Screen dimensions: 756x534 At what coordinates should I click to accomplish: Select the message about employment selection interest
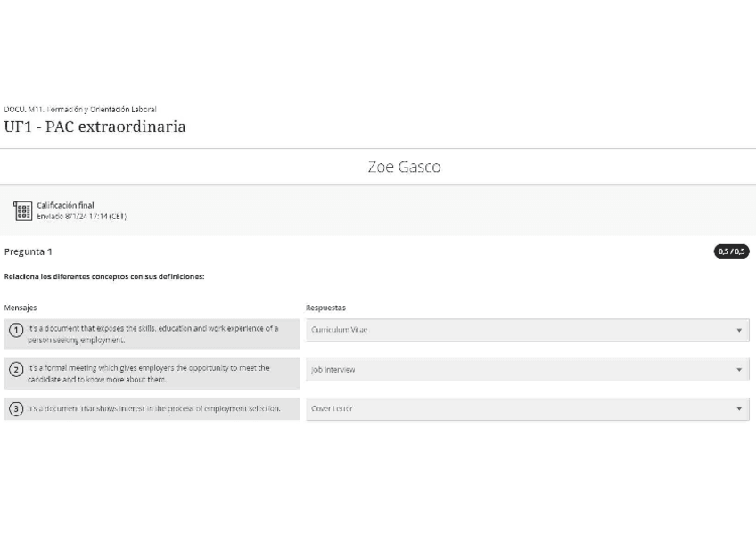[154, 409]
